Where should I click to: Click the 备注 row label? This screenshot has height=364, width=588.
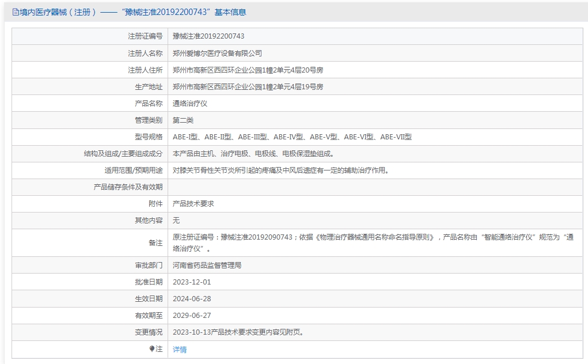[155, 243]
